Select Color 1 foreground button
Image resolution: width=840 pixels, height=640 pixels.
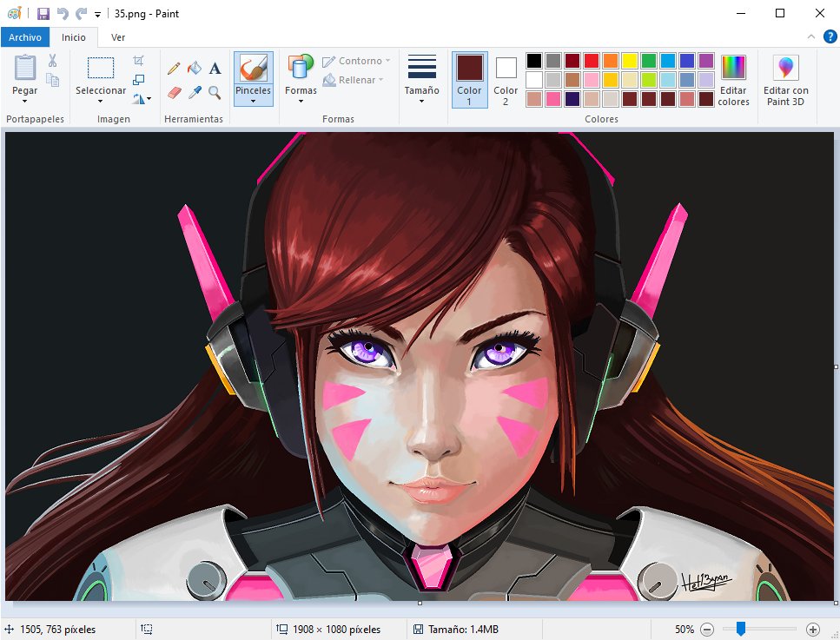[469, 80]
